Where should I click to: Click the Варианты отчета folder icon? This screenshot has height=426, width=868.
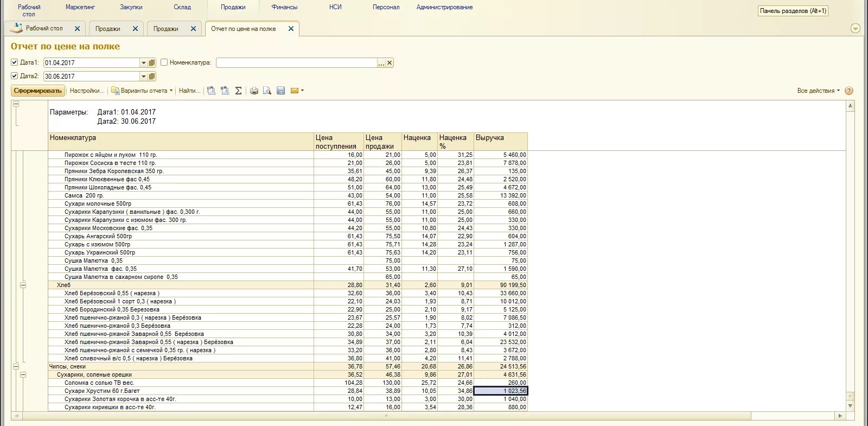[115, 91]
